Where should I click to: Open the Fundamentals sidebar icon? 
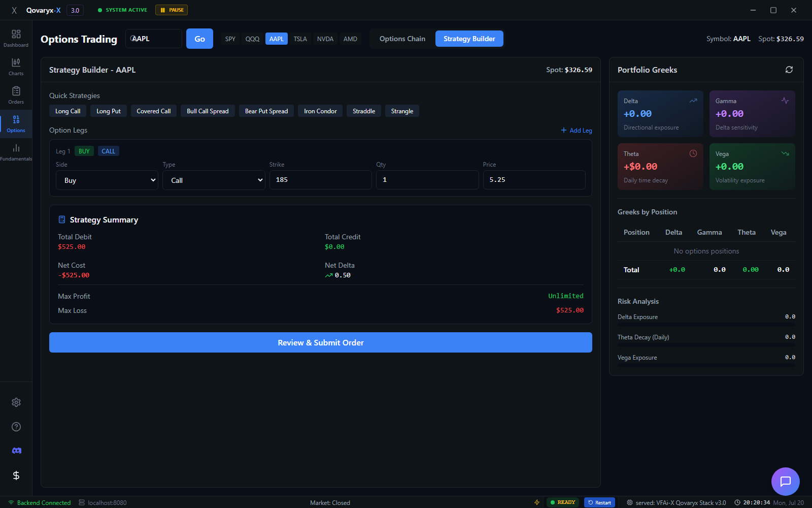coord(16,152)
